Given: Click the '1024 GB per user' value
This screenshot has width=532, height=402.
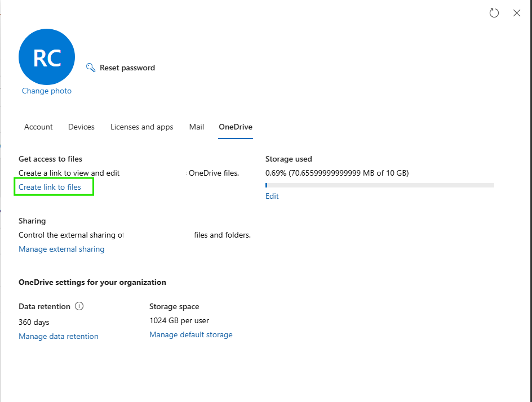Looking at the screenshot, I should [179, 320].
